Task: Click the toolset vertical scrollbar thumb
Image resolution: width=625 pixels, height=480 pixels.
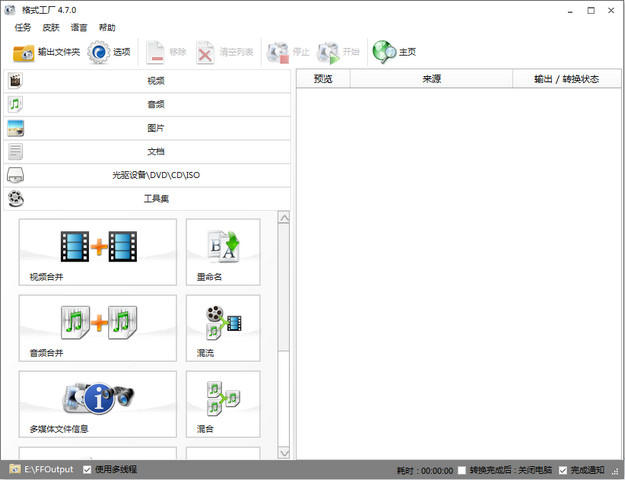Action: [x=284, y=287]
